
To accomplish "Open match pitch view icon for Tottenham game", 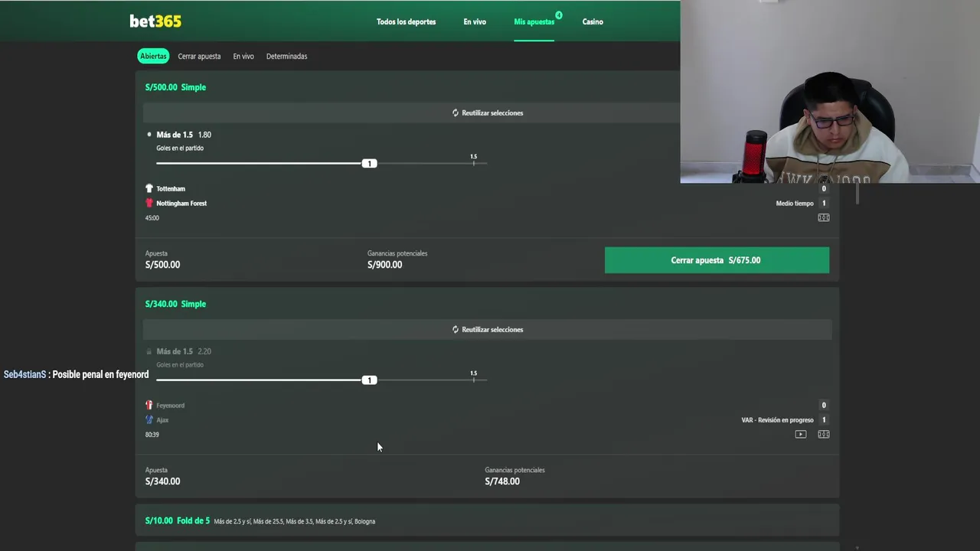I will 823,217.
